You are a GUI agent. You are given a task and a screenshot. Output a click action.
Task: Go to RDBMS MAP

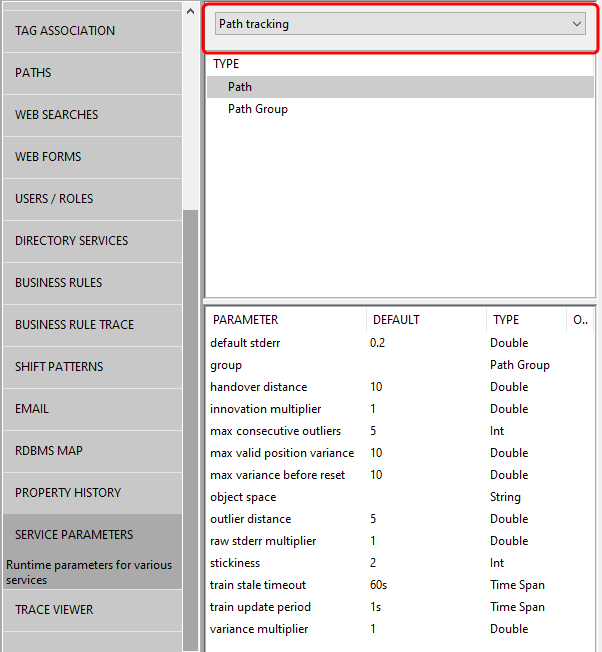tap(92, 451)
